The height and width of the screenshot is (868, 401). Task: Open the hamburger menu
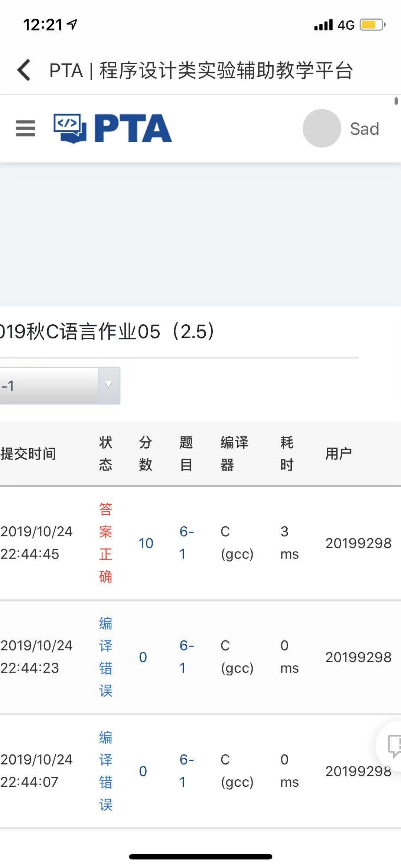tap(26, 128)
